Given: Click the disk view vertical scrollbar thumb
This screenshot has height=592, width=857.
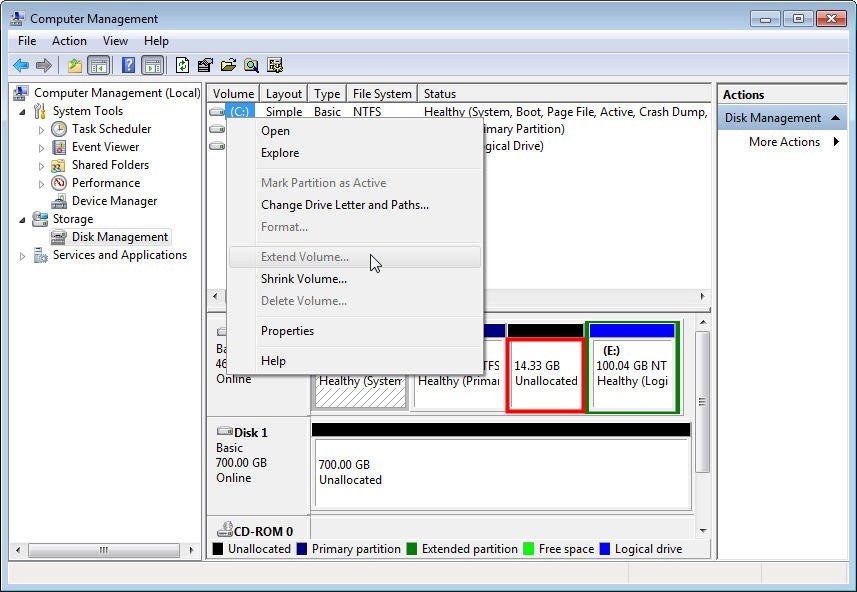Looking at the screenshot, I should pyautogui.click(x=702, y=402).
